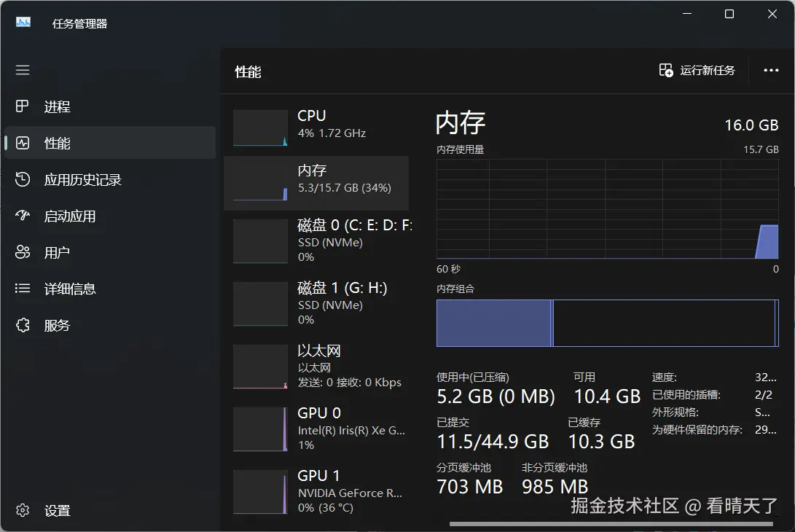Click the Startup apps (启动应用) gauge icon
The image size is (795, 532).
tap(23, 216)
